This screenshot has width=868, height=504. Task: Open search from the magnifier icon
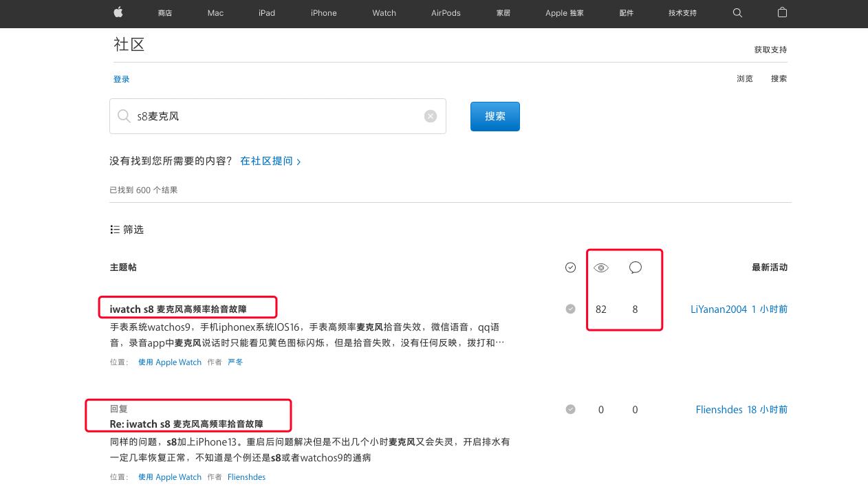coord(737,13)
